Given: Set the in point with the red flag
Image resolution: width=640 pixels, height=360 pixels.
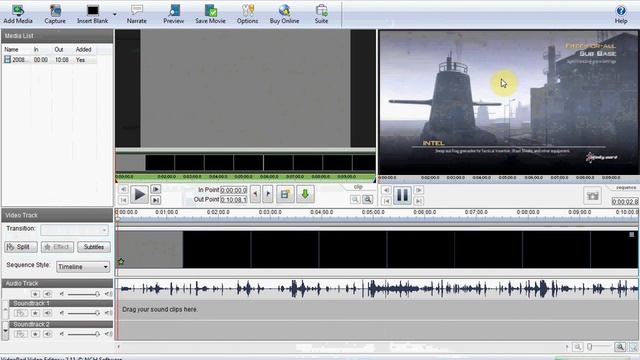Looking at the screenshot, I should (x=256, y=194).
